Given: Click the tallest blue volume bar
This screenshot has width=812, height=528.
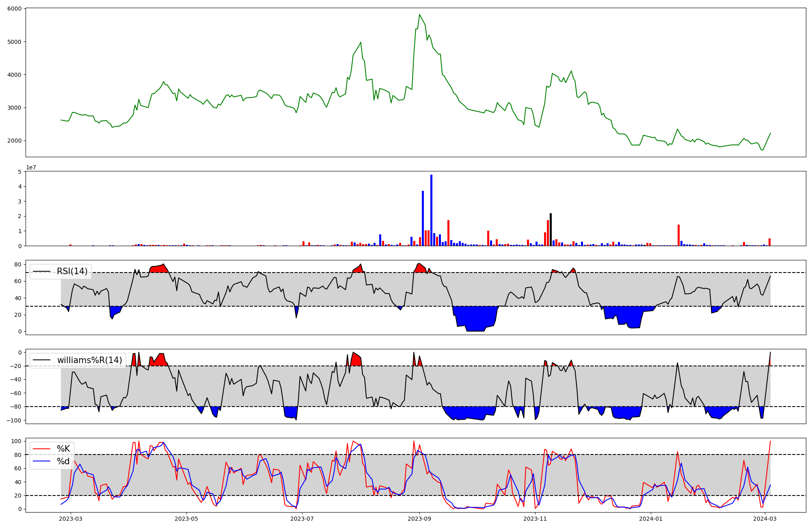Looking at the screenshot, I should 431,211.
